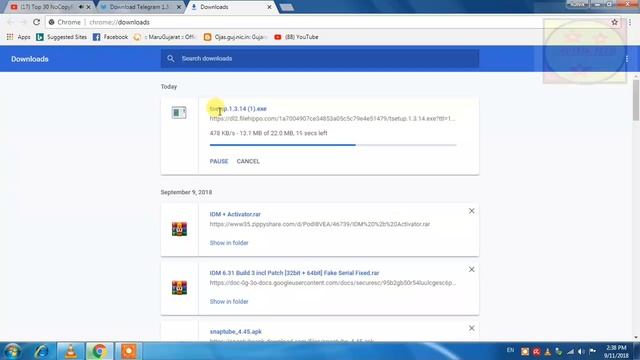The width and height of the screenshot is (640, 360).
Task: Close the Downloads tab
Action: coord(269,7)
